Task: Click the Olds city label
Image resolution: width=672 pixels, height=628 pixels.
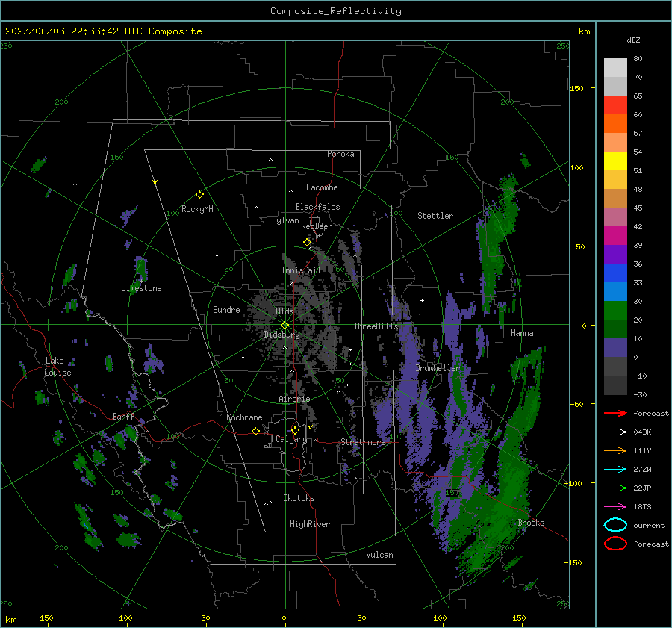Action: 284,311
